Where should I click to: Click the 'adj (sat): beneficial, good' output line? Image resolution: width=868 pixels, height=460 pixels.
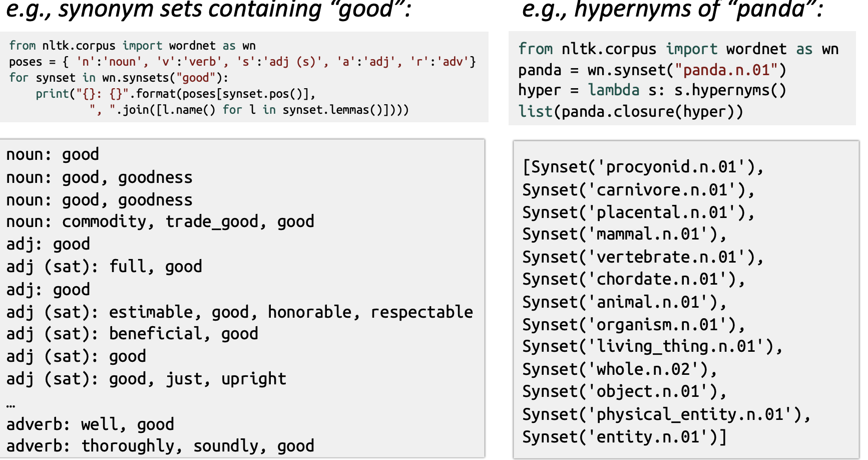(132, 334)
